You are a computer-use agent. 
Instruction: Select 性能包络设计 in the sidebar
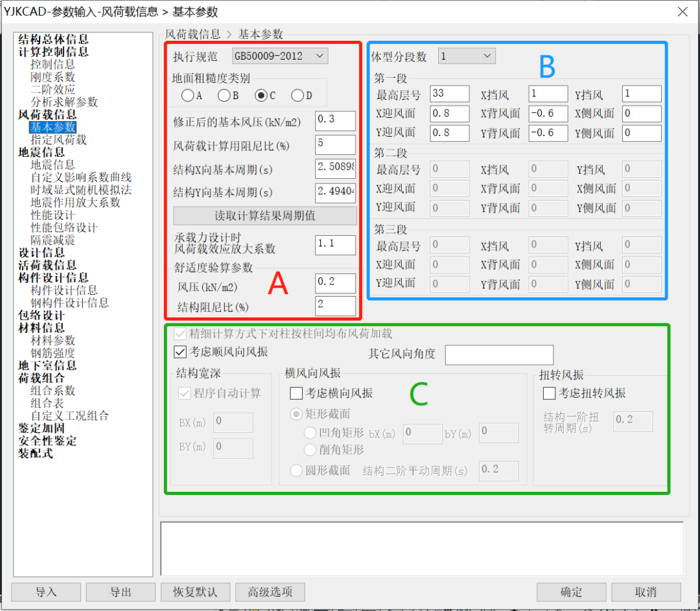(x=63, y=226)
